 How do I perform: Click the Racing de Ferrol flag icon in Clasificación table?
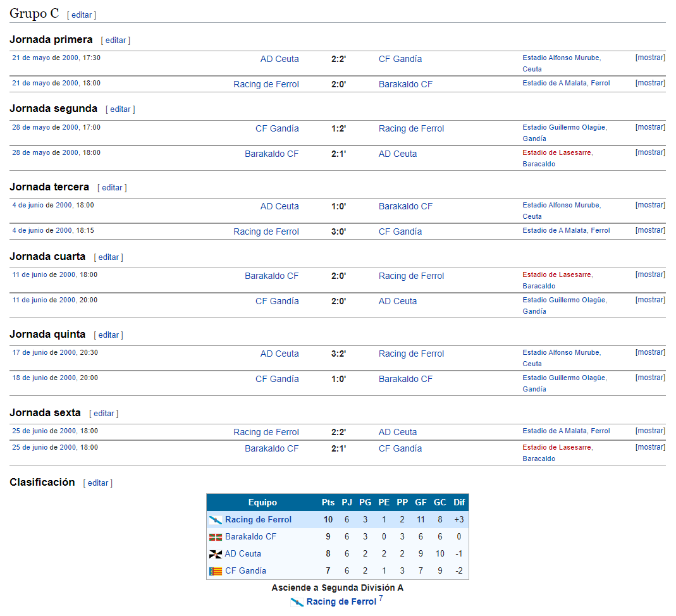click(215, 520)
